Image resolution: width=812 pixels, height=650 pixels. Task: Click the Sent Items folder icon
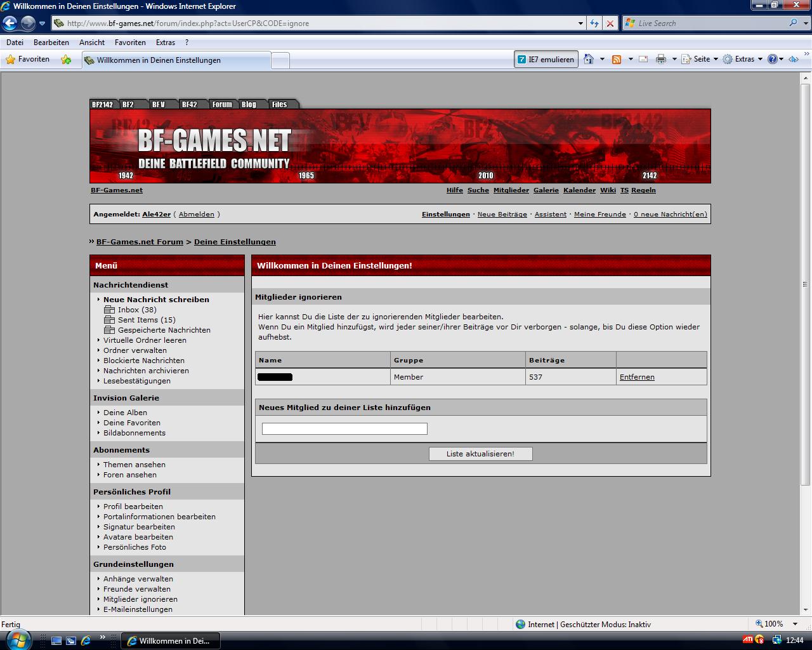tap(109, 320)
